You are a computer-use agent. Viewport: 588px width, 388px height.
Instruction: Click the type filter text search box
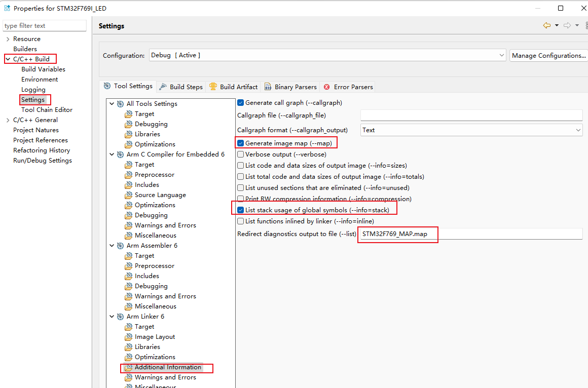(x=45, y=26)
